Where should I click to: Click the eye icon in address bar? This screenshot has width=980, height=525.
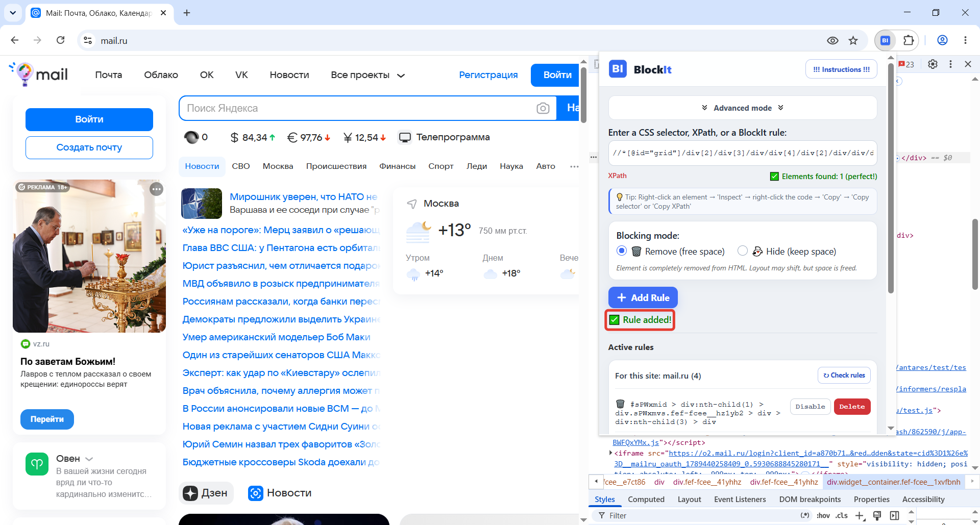tap(832, 40)
